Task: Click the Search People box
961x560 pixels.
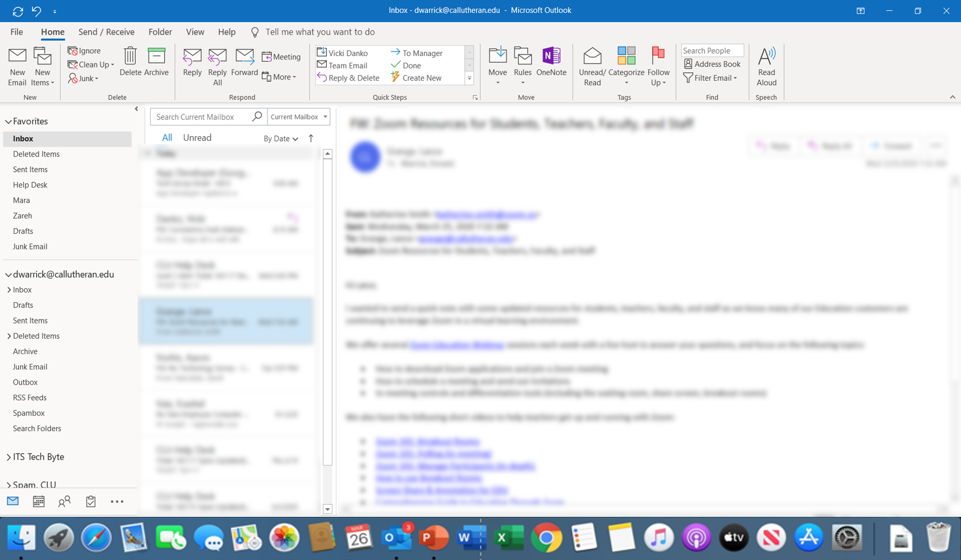Action: coord(712,50)
